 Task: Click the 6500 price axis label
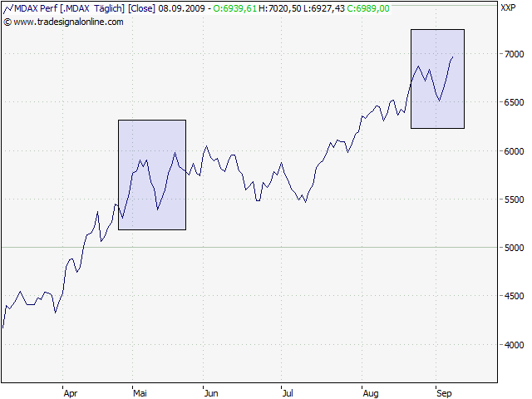point(514,102)
